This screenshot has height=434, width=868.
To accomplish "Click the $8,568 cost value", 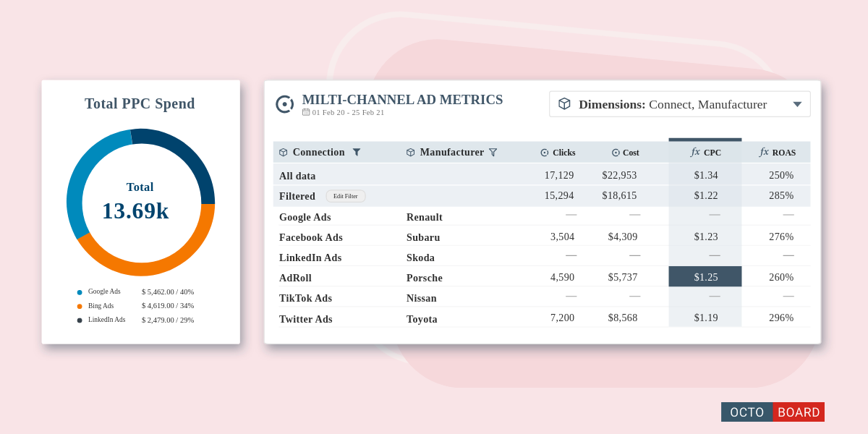I will 623,318.
